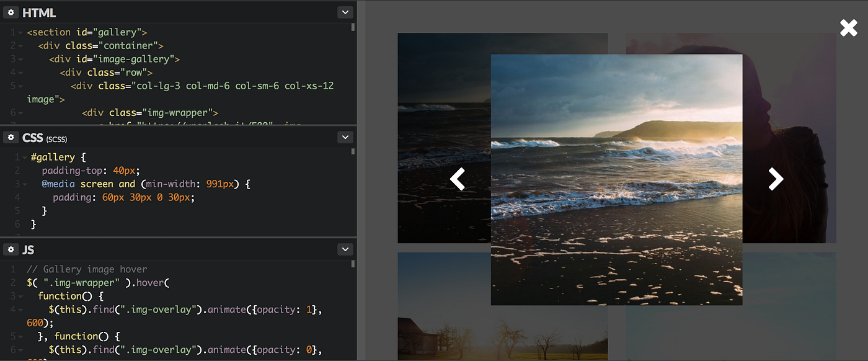Close the lightbox with the X icon

pos(848,27)
